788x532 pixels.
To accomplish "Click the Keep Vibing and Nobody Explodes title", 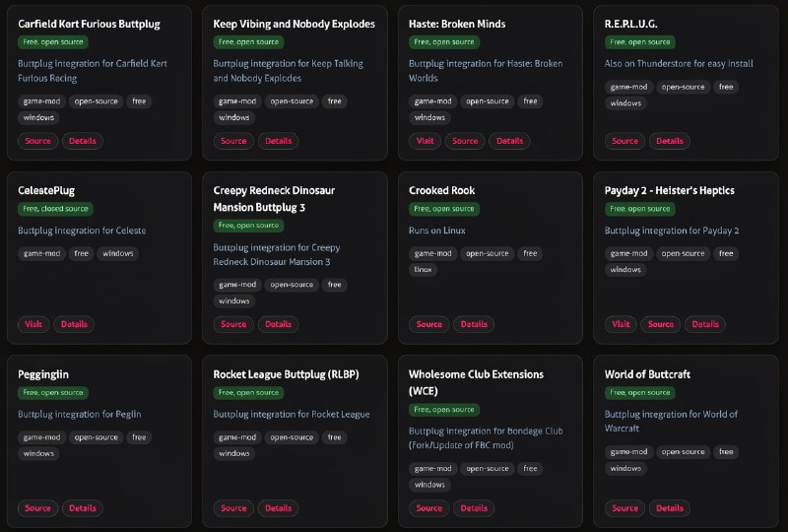I will coord(294,24).
